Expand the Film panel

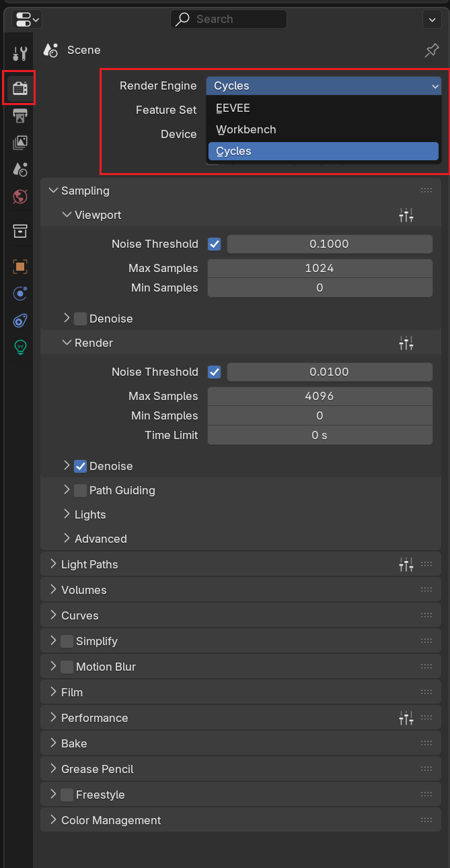click(x=54, y=692)
